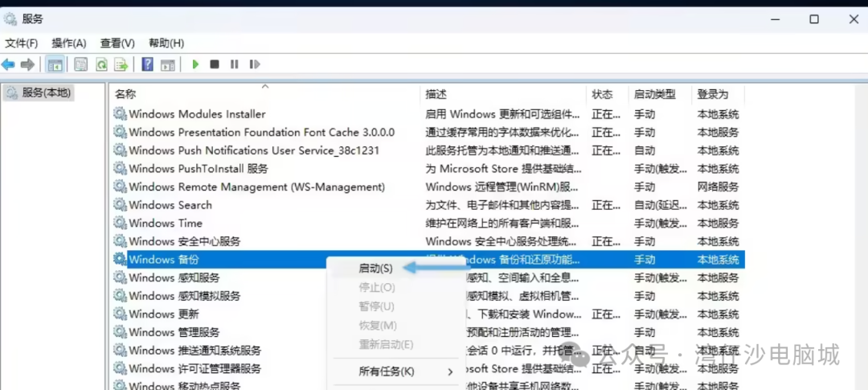Viewport: 868px width, 390px height.
Task: Click gear icon of Windows Search row
Action: click(x=120, y=205)
